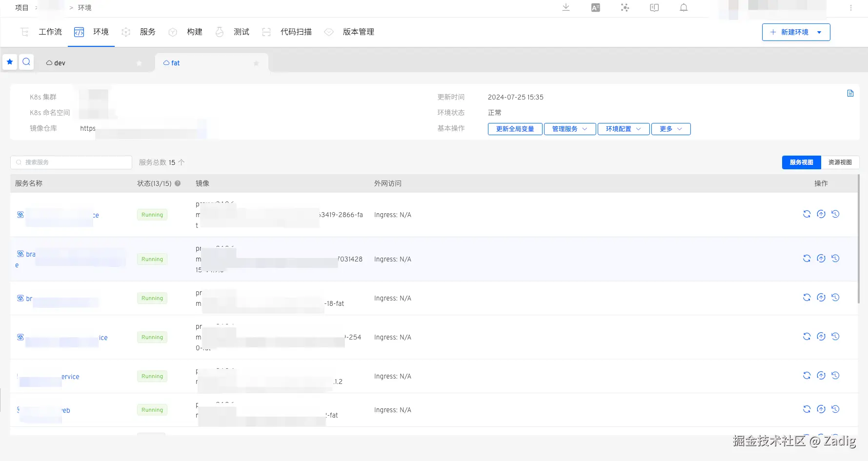Click the 服务名称 column header
This screenshot has width=868, height=461.
pos(29,183)
